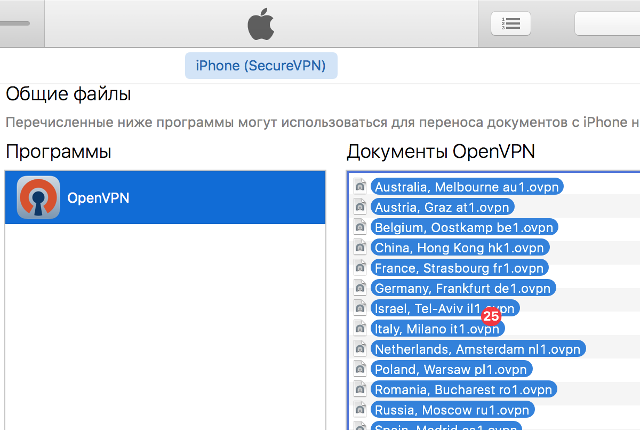Viewport: 640px width, 430px height.
Task: Select file Netherlands, Amsterdam nl1.ovpn
Action: (x=478, y=349)
